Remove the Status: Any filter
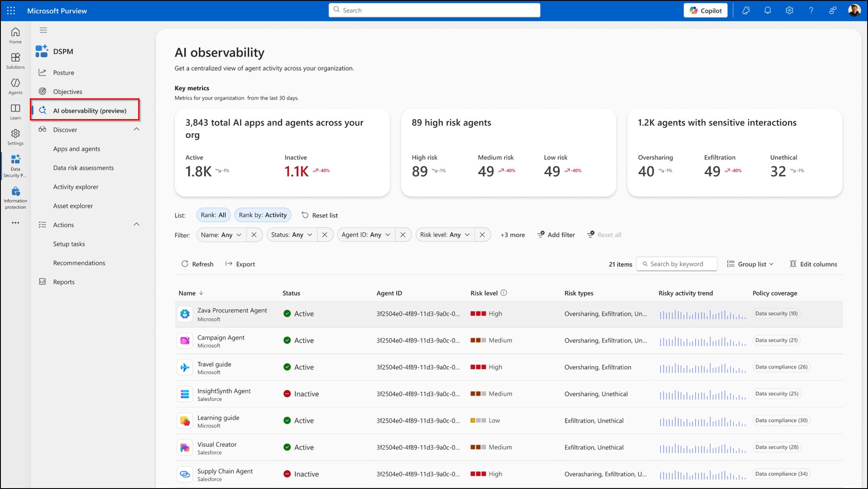Viewport: 868px width, 489px height. 325,234
